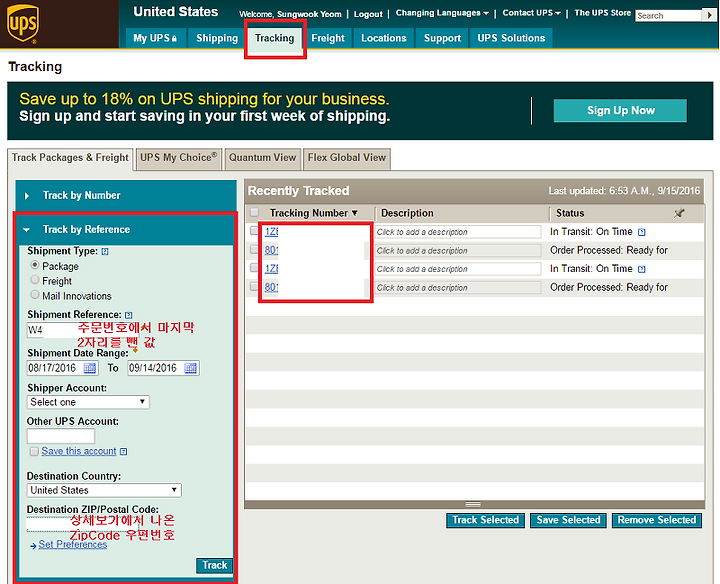Open the Destination Country dropdown
This screenshot has height=584, width=720.
coord(104,490)
